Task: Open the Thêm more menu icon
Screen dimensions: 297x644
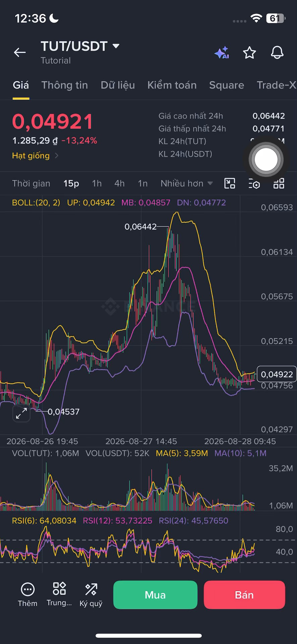Action: [27, 589]
